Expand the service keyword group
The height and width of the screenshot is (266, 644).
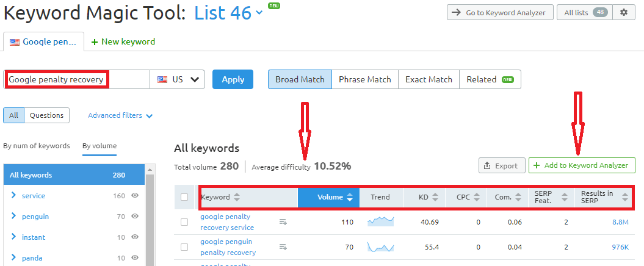coord(13,195)
